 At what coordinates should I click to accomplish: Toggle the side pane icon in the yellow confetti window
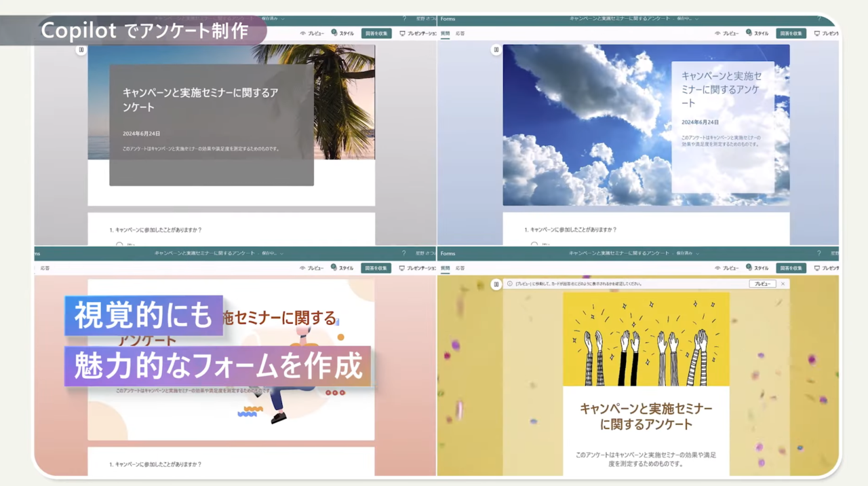[x=496, y=284]
